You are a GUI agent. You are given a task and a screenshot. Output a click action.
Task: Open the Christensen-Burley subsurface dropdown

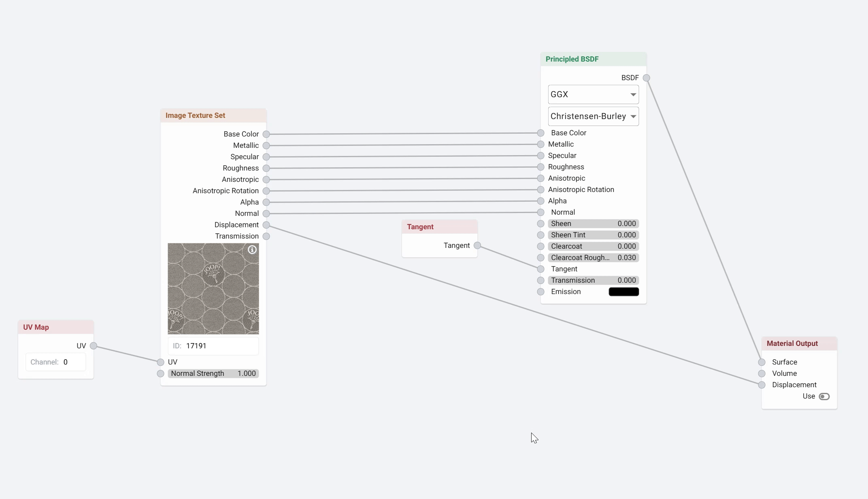(x=593, y=116)
